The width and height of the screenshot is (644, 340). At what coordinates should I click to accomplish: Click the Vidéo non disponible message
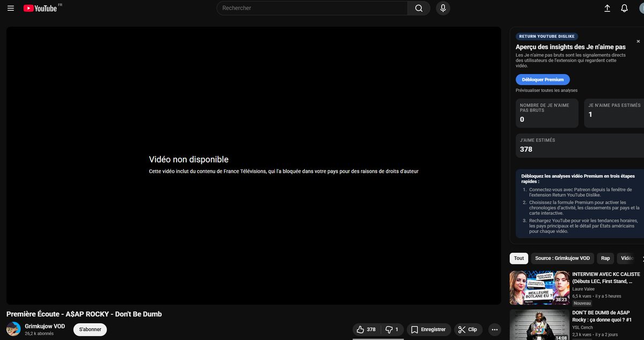click(x=189, y=159)
